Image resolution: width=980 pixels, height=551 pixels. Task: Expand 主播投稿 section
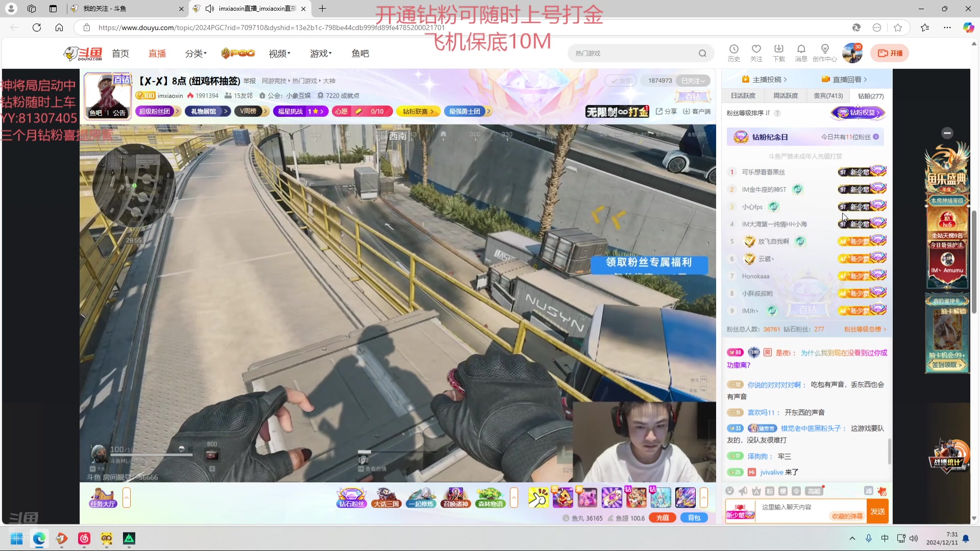click(x=765, y=80)
